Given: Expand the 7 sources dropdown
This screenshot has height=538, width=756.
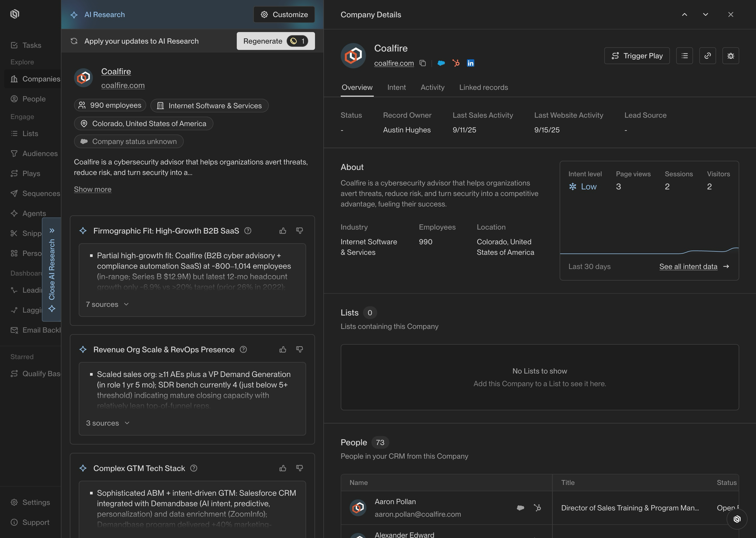Looking at the screenshot, I should pyautogui.click(x=107, y=304).
